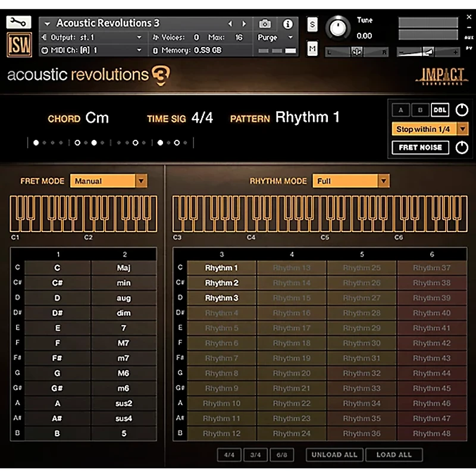Turn the Tune knob control
The height and width of the screenshot is (476, 476).
tap(338, 27)
